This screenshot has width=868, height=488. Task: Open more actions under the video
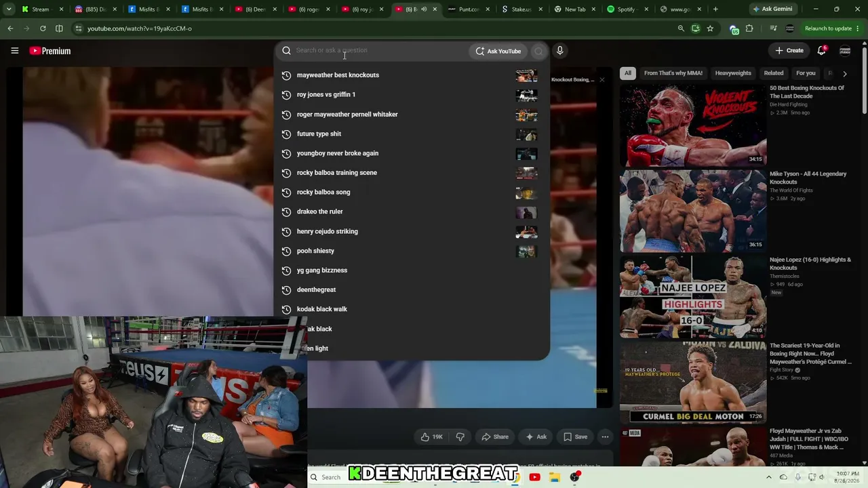[x=605, y=437]
